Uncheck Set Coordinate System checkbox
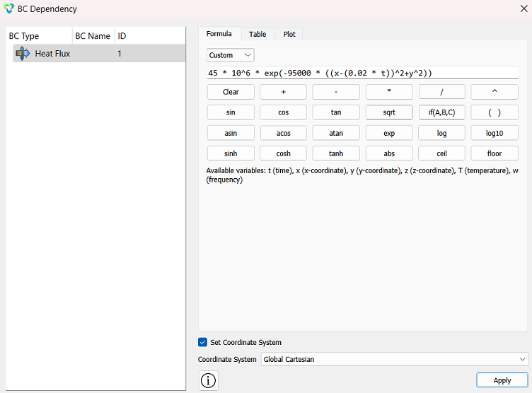This screenshot has width=532, height=393. click(x=202, y=342)
